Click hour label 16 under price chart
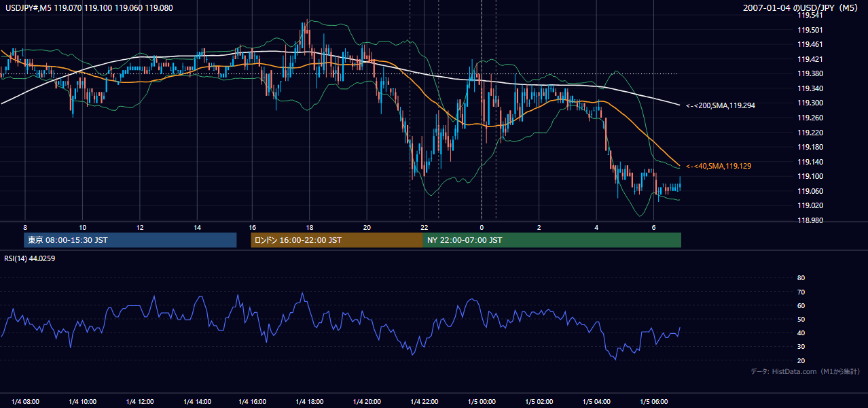The width and height of the screenshot is (868, 408). coord(253,227)
